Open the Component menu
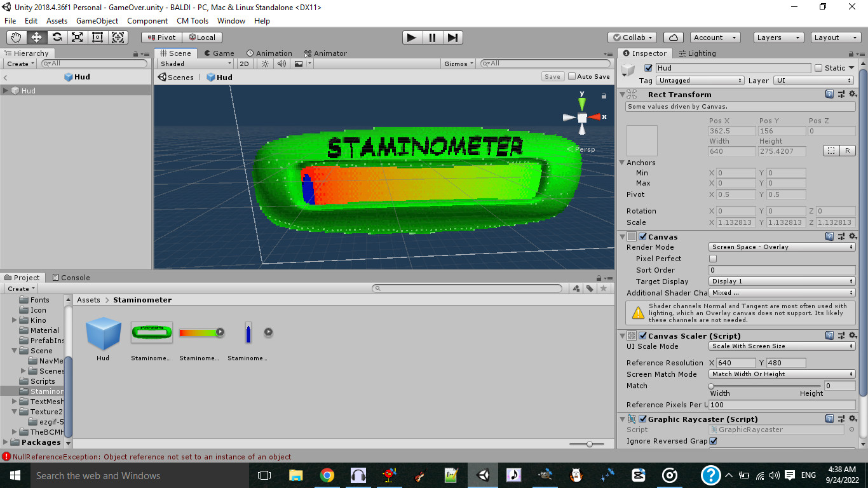 [147, 20]
